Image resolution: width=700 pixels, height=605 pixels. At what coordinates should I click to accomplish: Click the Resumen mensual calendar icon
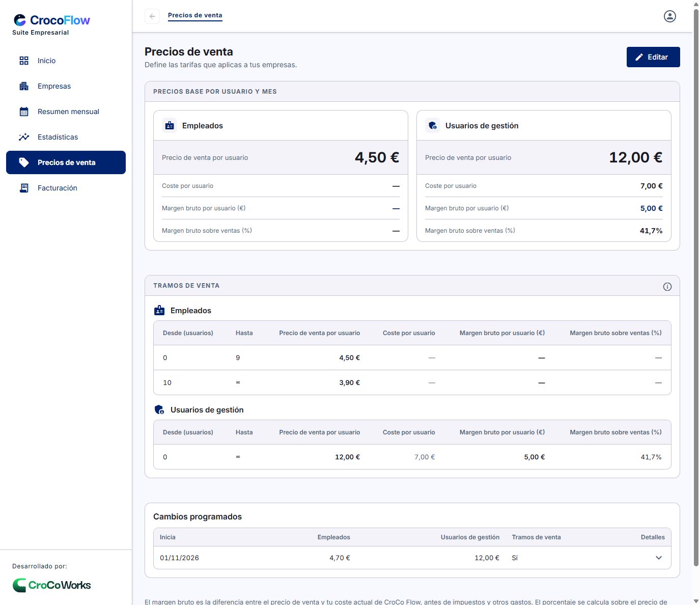(x=24, y=112)
